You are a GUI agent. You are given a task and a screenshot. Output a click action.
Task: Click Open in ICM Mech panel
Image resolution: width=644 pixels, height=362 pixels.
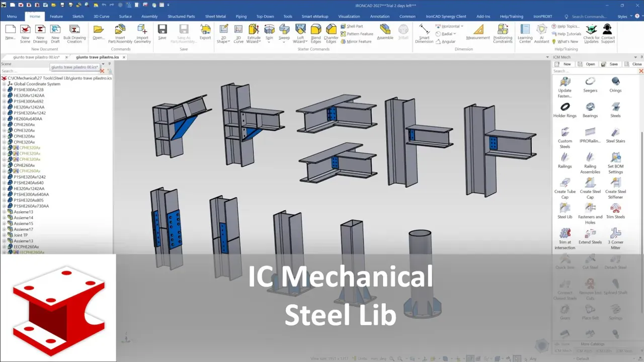click(x=587, y=64)
